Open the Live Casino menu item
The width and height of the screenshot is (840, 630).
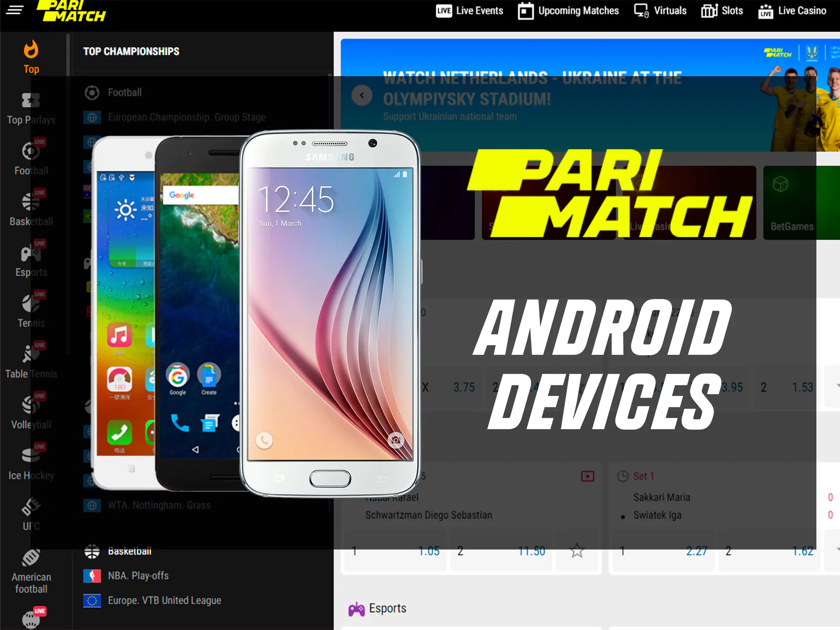[792, 11]
